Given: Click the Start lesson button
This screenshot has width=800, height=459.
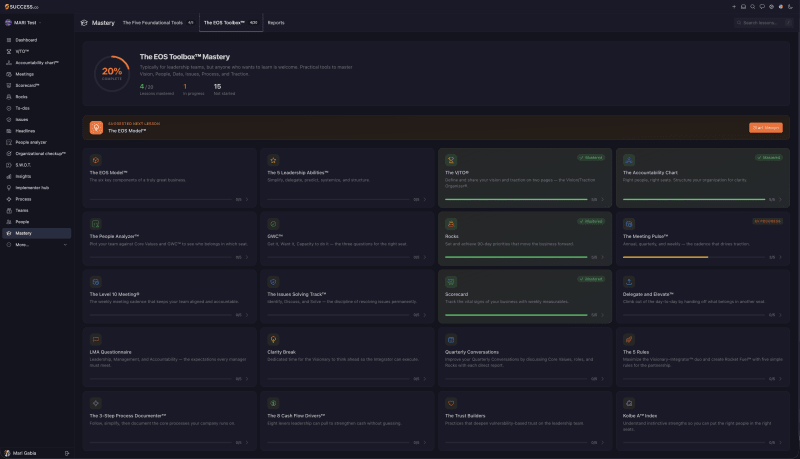Looking at the screenshot, I should click(765, 128).
